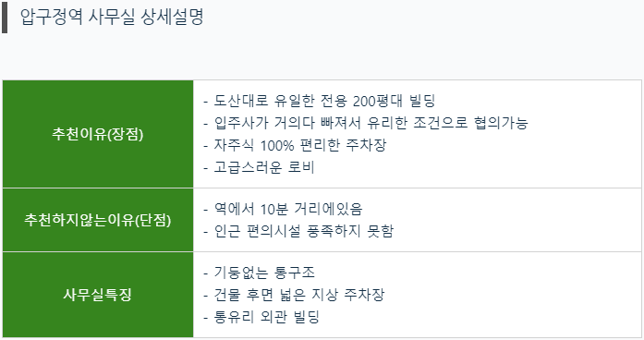644x340 pixels.
Task: Click the 고급스러운 로비 line
Action: [259, 167]
